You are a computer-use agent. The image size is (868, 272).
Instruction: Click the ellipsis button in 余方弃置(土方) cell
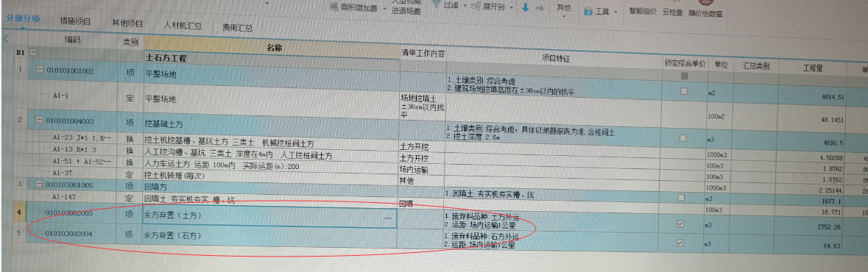click(387, 218)
